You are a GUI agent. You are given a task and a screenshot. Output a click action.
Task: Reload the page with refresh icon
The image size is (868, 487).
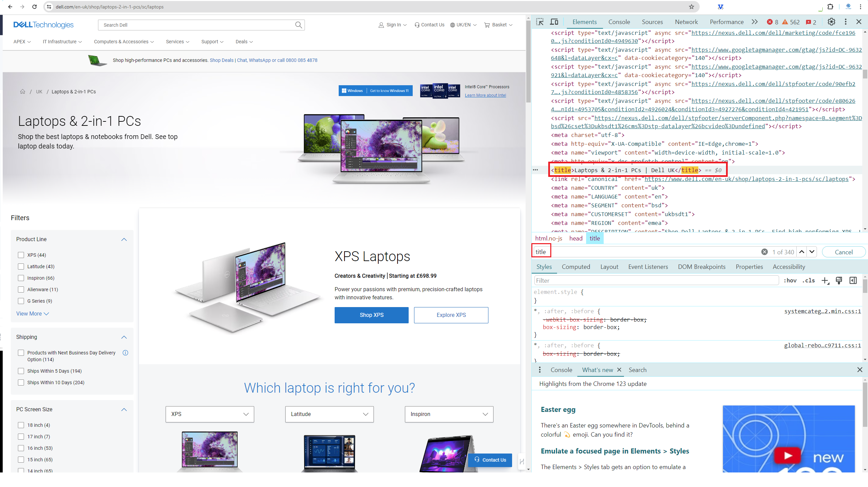pyautogui.click(x=34, y=7)
